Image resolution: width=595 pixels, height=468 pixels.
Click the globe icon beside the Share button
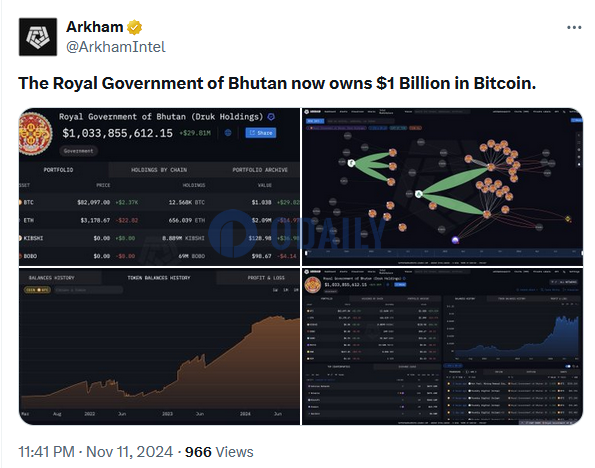(228, 133)
